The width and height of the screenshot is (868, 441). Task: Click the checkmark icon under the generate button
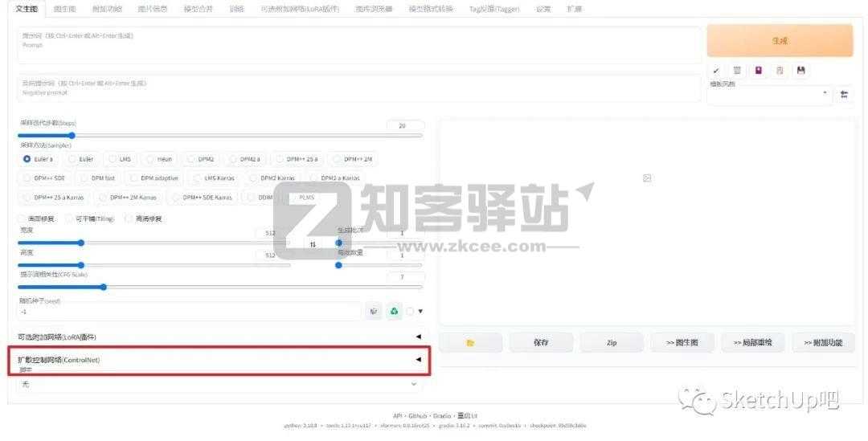(x=716, y=71)
